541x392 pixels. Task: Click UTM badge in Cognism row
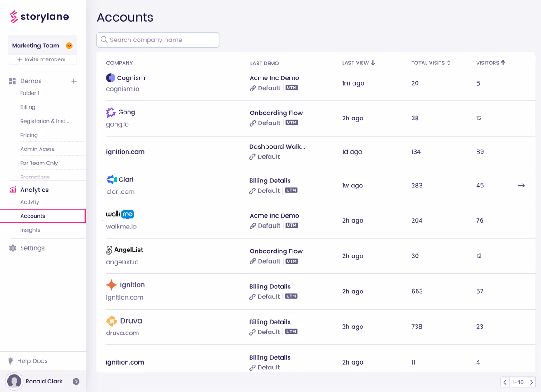(x=292, y=88)
